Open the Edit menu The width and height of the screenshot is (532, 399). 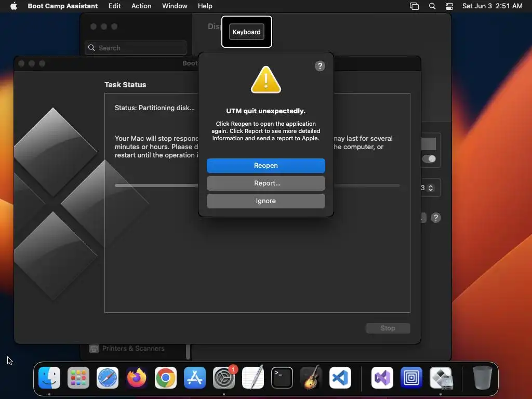point(115,6)
